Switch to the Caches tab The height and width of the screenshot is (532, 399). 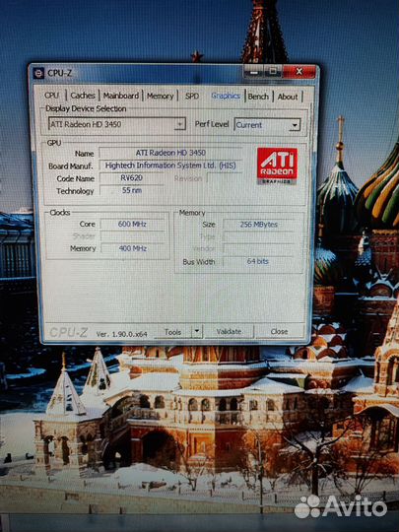[x=83, y=96]
